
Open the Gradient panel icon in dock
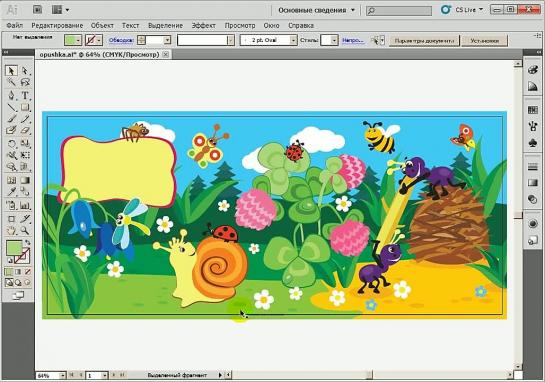click(533, 183)
